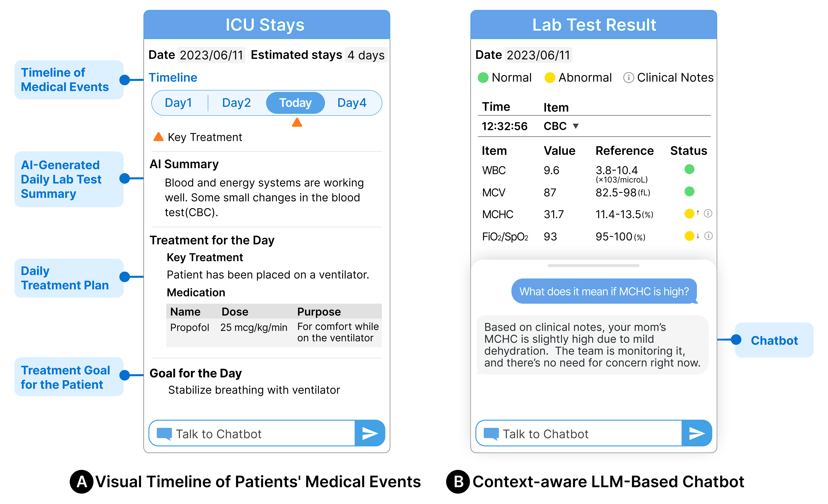The width and height of the screenshot is (828, 504).
Task: Click the chat bubble icon in Lab Test Result
Action: tap(491, 433)
